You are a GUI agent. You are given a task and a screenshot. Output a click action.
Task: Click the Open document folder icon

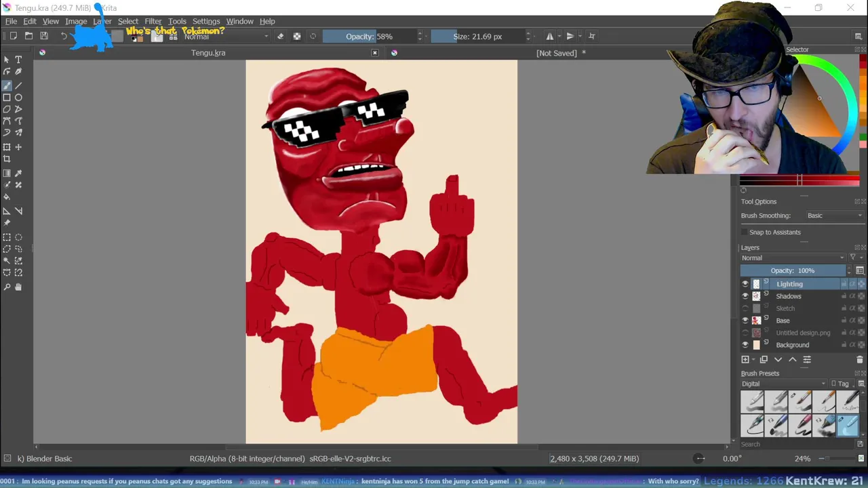click(28, 36)
